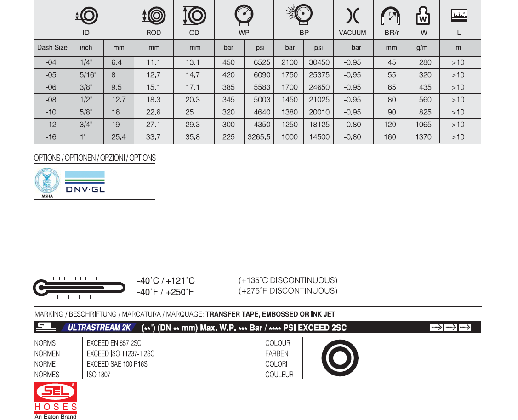
Task: Click the black concentric circle colour swatch
Action: click(x=340, y=358)
